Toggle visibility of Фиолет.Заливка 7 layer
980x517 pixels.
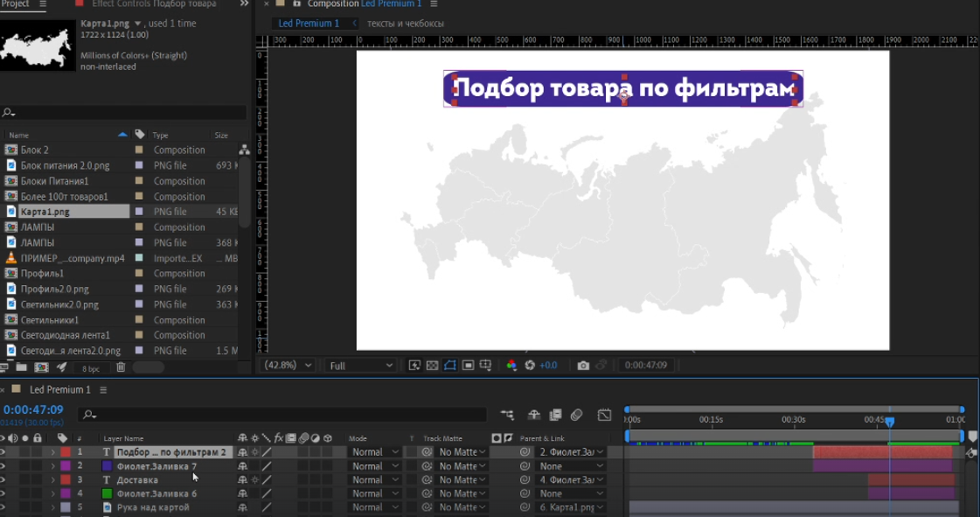4,466
